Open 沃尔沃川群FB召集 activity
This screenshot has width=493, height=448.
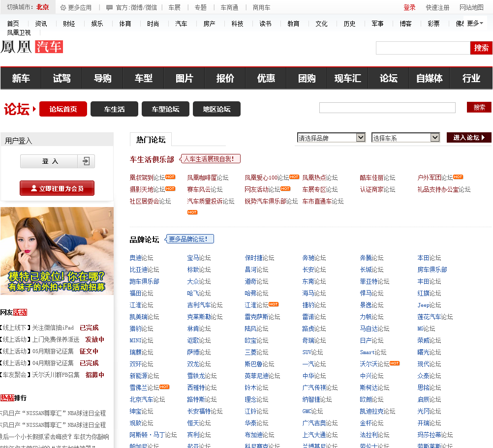(56, 375)
